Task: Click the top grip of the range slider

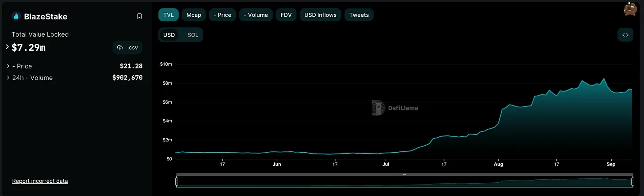Action: click(x=405, y=174)
